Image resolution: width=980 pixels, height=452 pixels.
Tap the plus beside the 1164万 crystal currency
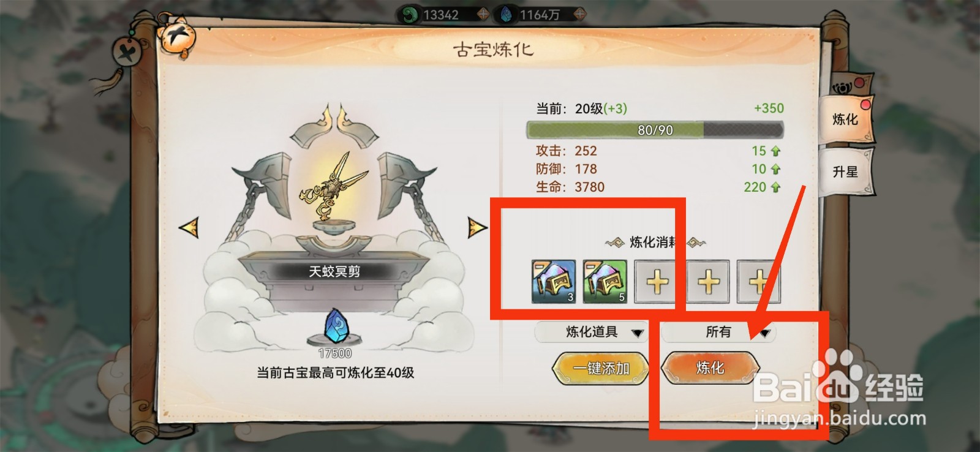coord(579,14)
